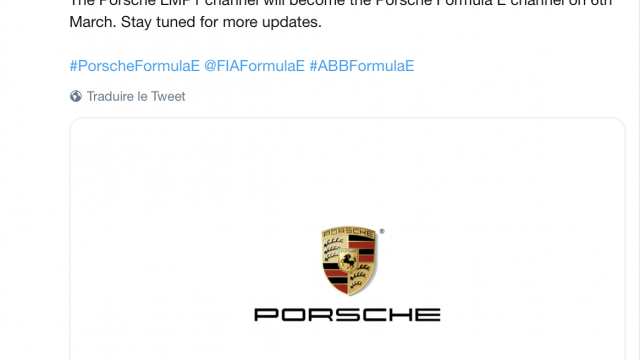This screenshot has width=640, height=360.
Task: Click red-black stripes in crest's upper-right quadrant
Action: pos(362,248)
